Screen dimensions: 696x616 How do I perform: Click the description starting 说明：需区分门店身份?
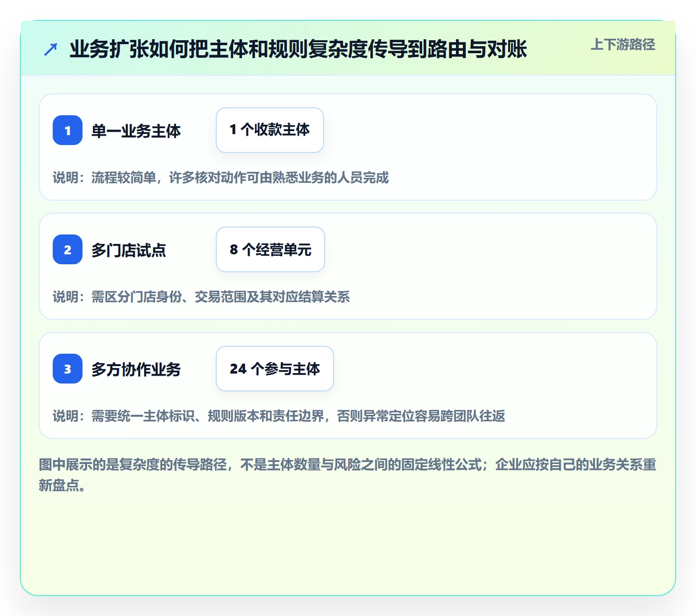(201, 297)
